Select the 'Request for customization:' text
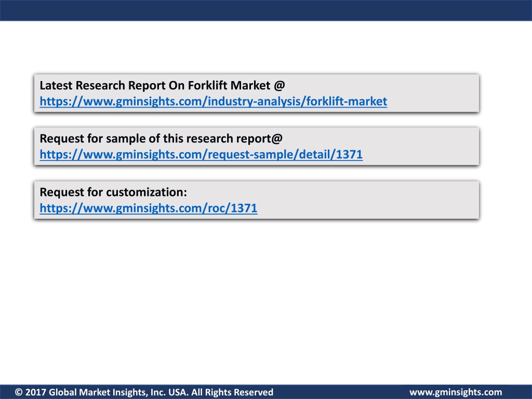532x399 pixels. (113, 192)
